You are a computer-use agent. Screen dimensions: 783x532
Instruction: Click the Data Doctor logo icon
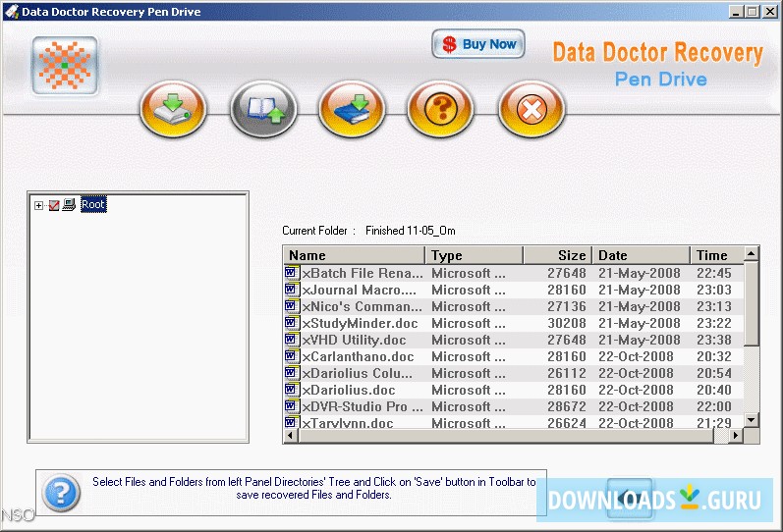[x=65, y=67]
